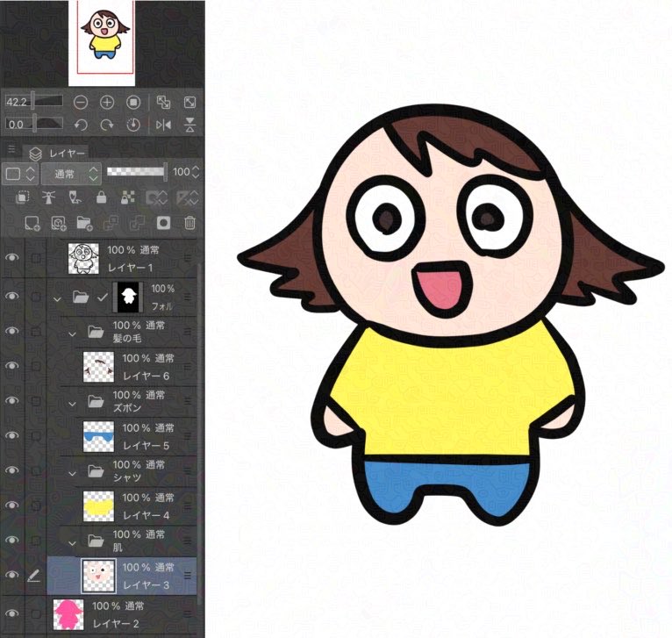This screenshot has width=672, height=638.
Task: Click the zoom out icon in the navigator
Action: pyautogui.click(x=81, y=102)
